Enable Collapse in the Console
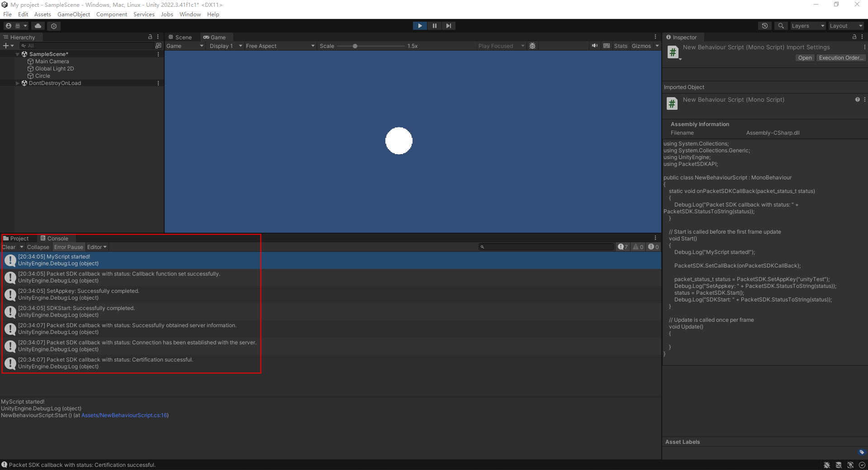 [x=38, y=247]
